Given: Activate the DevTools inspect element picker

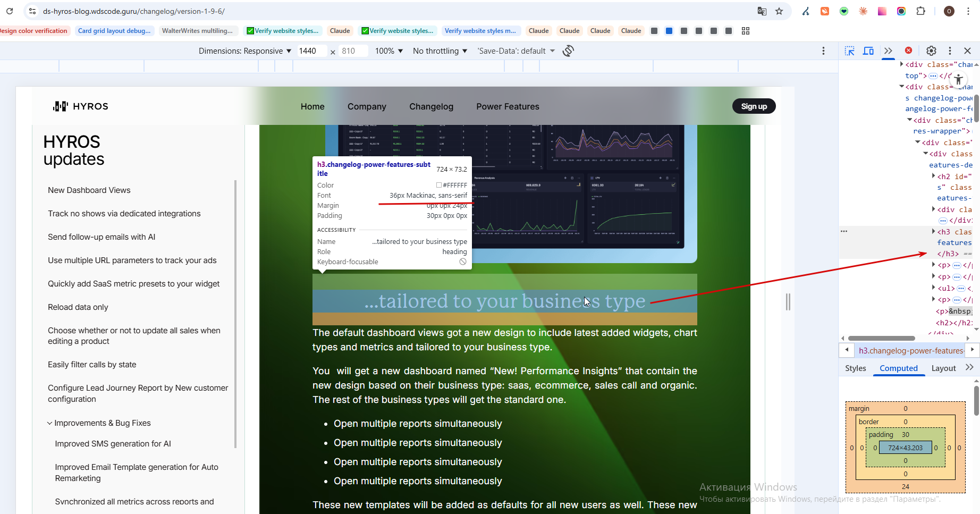Looking at the screenshot, I should tap(850, 51).
